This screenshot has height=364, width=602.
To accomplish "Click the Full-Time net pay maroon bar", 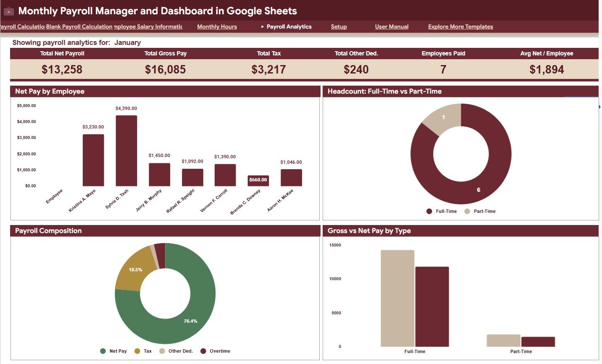I will [x=432, y=307].
